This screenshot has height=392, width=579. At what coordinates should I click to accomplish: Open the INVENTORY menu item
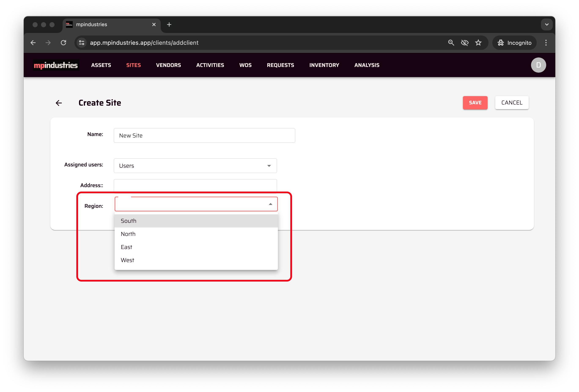(324, 65)
